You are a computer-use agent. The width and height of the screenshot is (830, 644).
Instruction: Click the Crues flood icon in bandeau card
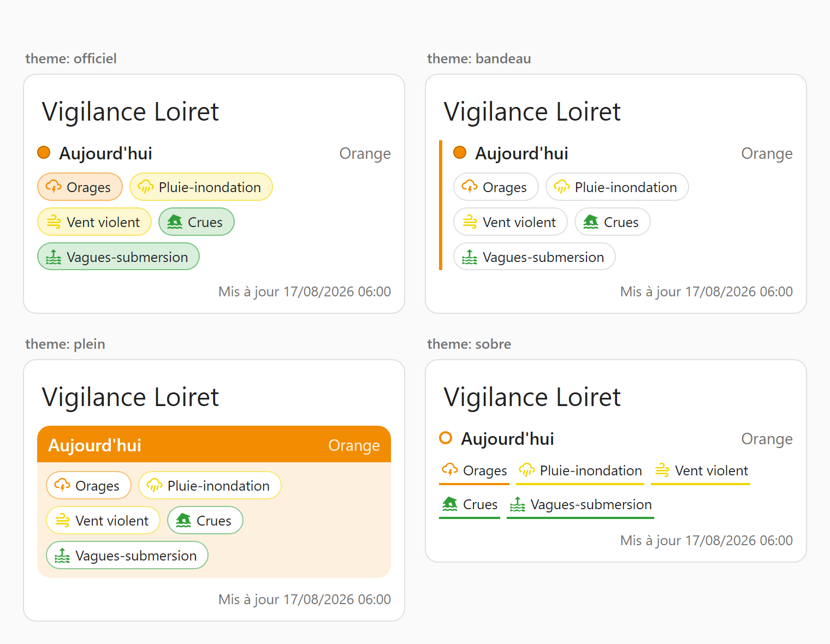tap(591, 222)
